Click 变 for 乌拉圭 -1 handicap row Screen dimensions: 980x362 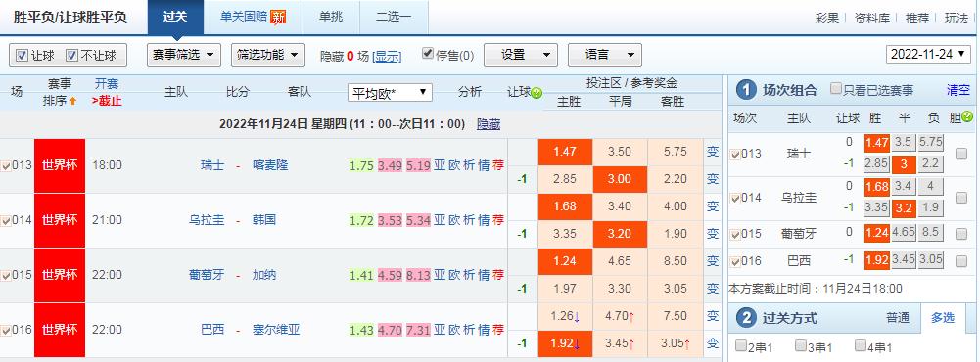pyautogui.click(x=713, y=234)
